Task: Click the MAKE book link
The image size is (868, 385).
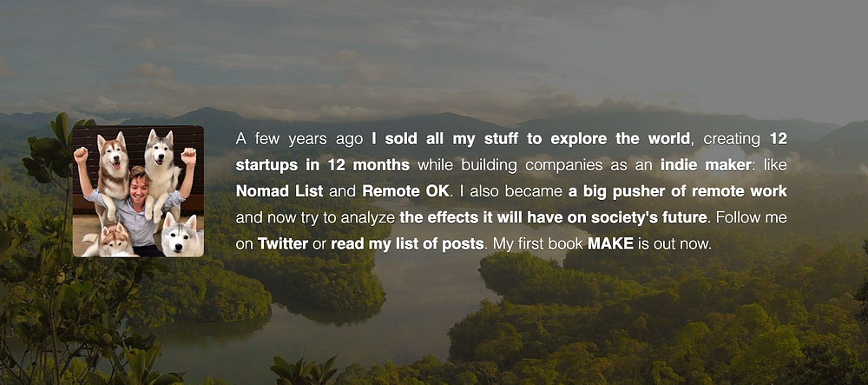Action: coord(610,244)
